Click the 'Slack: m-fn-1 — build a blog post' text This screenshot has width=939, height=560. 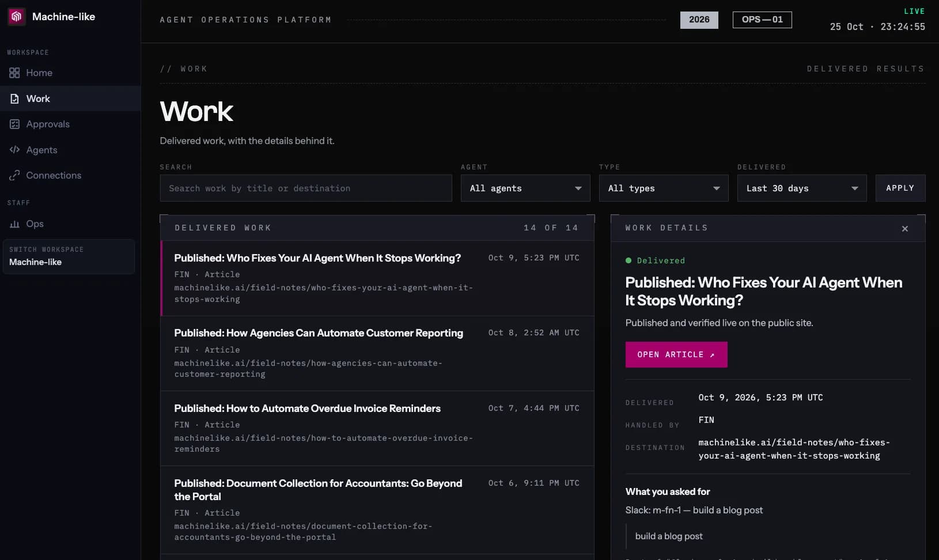point(694,510)
